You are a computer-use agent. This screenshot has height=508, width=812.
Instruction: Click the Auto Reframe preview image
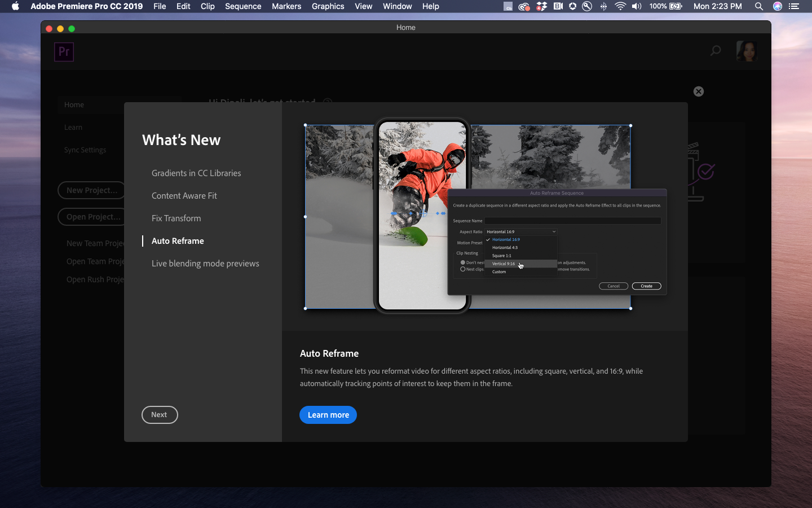(486, 216)
